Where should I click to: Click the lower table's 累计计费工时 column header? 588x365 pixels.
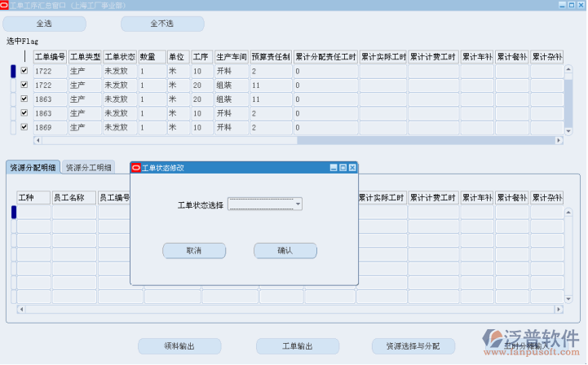tap(433, 197)
